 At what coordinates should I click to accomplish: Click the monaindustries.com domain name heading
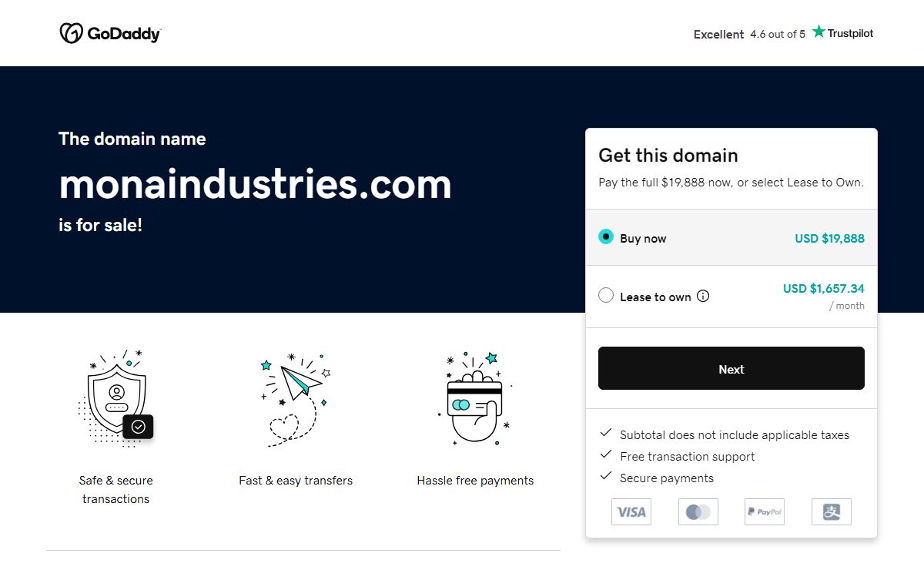(x=255, y=185)
